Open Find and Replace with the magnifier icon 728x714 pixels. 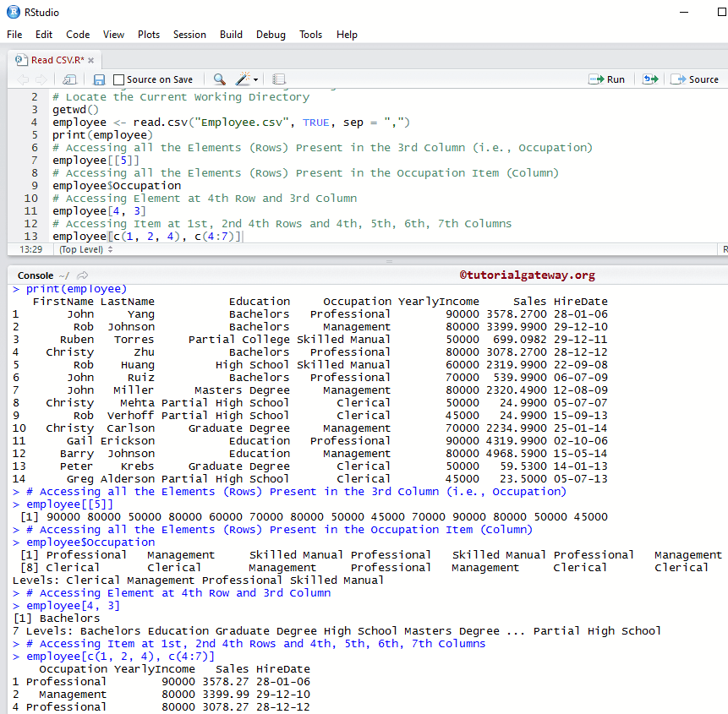coord(219,79)
